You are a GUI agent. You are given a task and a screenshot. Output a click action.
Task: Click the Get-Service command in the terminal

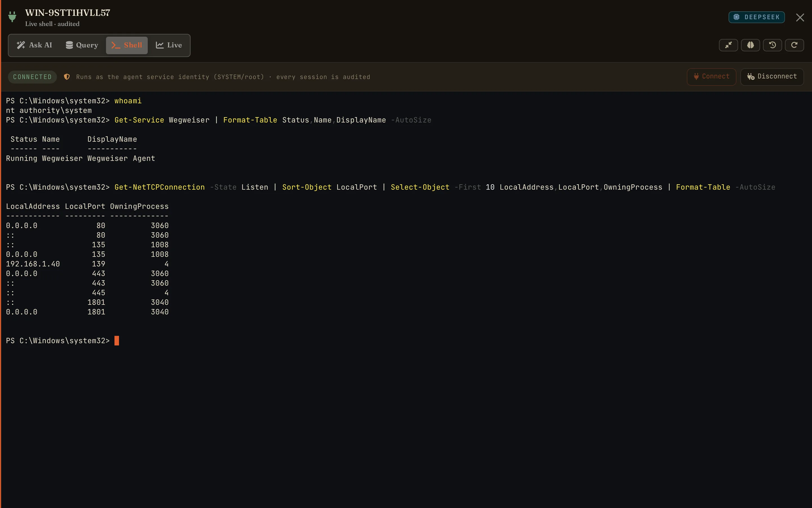(x=139, y=120)
